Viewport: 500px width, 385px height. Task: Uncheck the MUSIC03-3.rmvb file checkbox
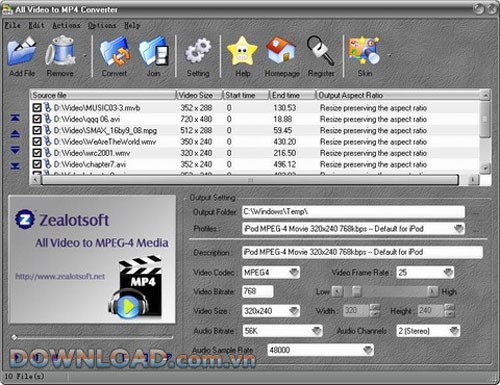[37, 108]
